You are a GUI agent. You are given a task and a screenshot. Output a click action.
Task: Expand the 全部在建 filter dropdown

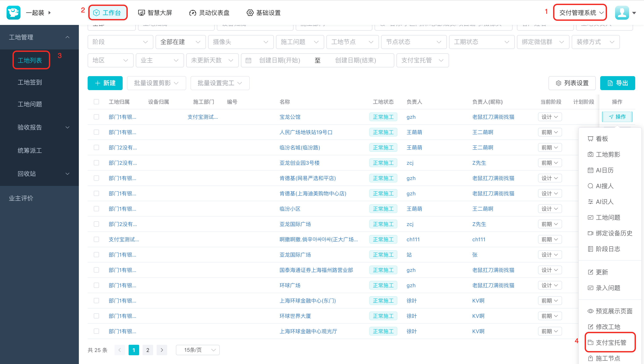point(180,42)
